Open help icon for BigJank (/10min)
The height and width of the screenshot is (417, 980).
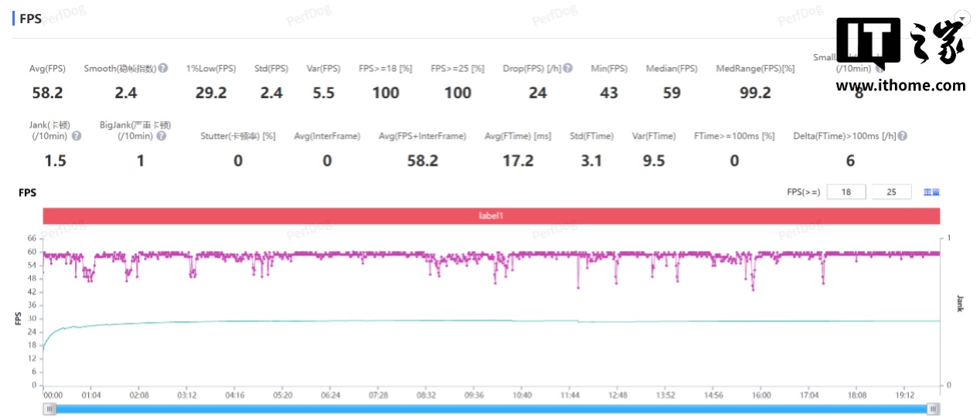coord(161,136)
